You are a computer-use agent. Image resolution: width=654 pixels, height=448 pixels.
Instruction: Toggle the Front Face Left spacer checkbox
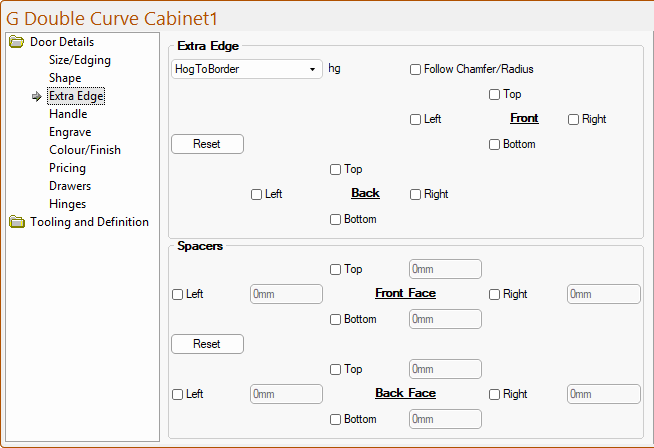pyautogui.click(x=178, y=294)
